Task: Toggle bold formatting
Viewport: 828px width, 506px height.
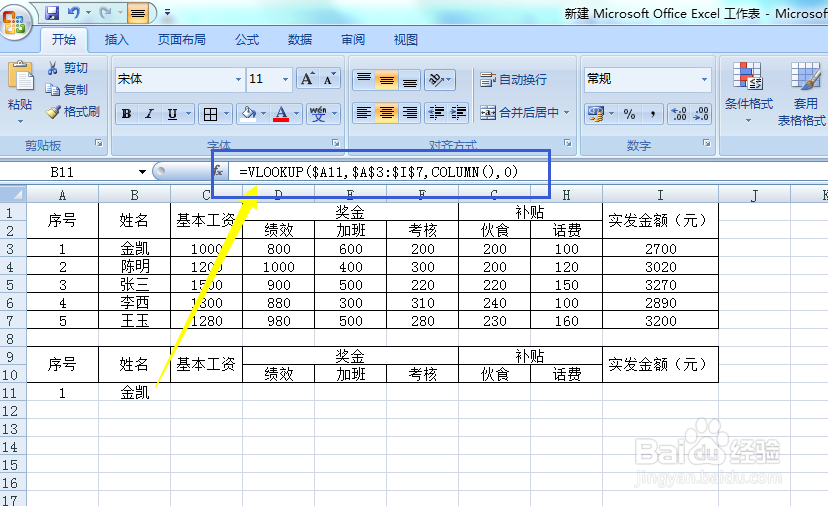Action: pos(126,114)
